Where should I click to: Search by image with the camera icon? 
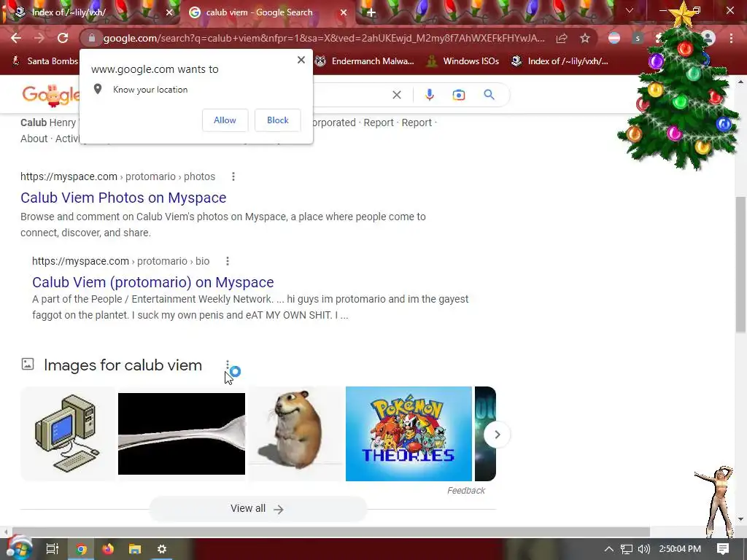tap(459, 95)
